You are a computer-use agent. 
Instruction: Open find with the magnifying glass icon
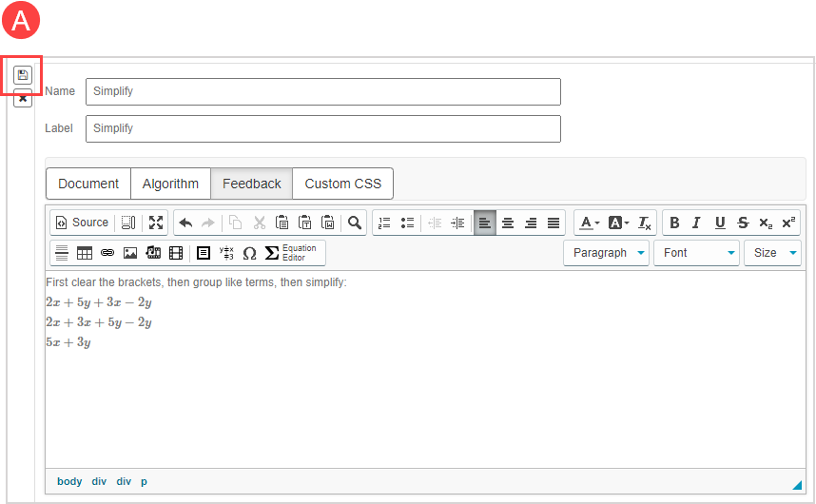pyautogui.click(x=354, y=223)
